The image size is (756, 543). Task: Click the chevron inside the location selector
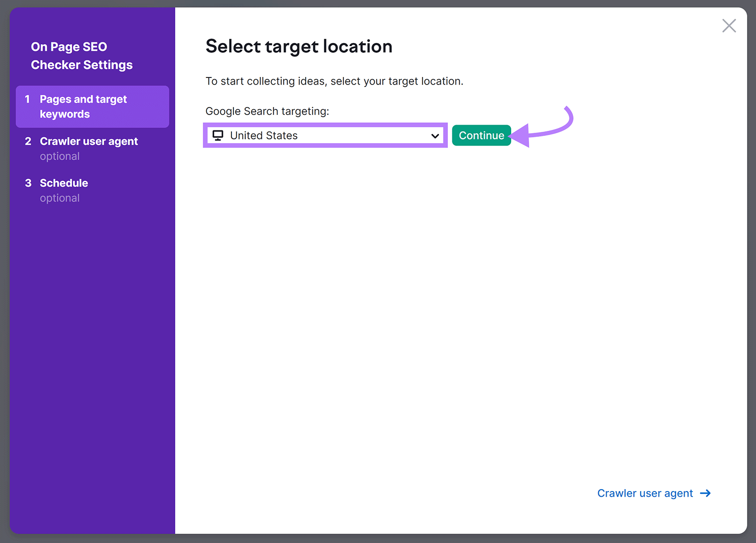click(434, 136)
